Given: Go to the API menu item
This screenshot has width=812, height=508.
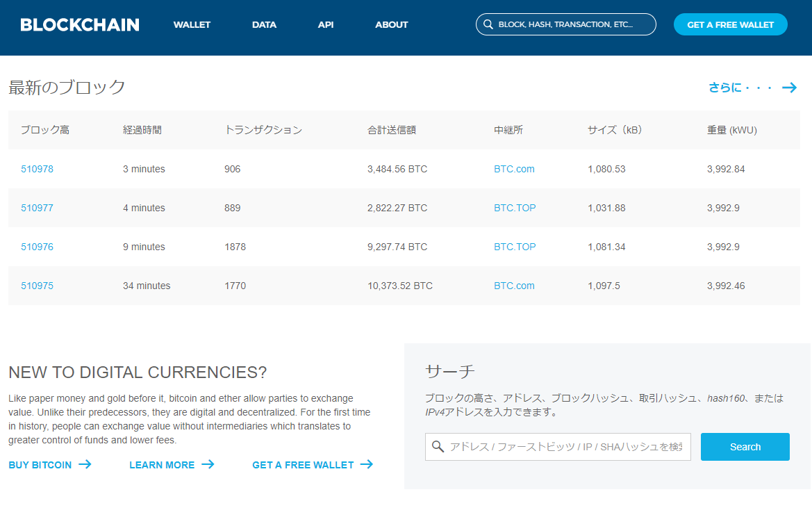Looking at the screenshot, I should point(326,25).
